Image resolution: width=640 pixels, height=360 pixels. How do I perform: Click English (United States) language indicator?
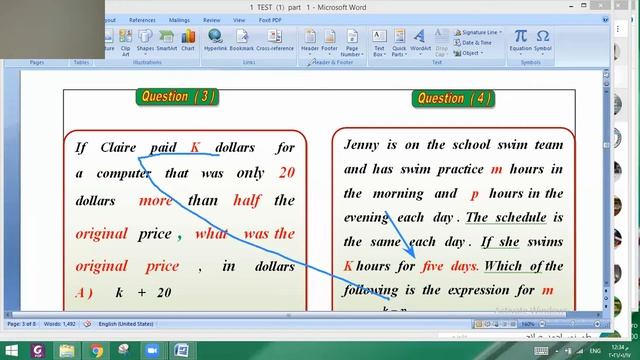[126, 324]
